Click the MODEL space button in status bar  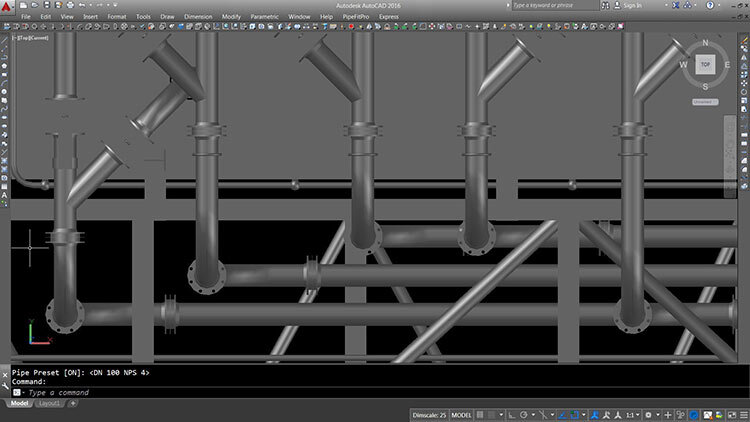click(x=462, y=414)
